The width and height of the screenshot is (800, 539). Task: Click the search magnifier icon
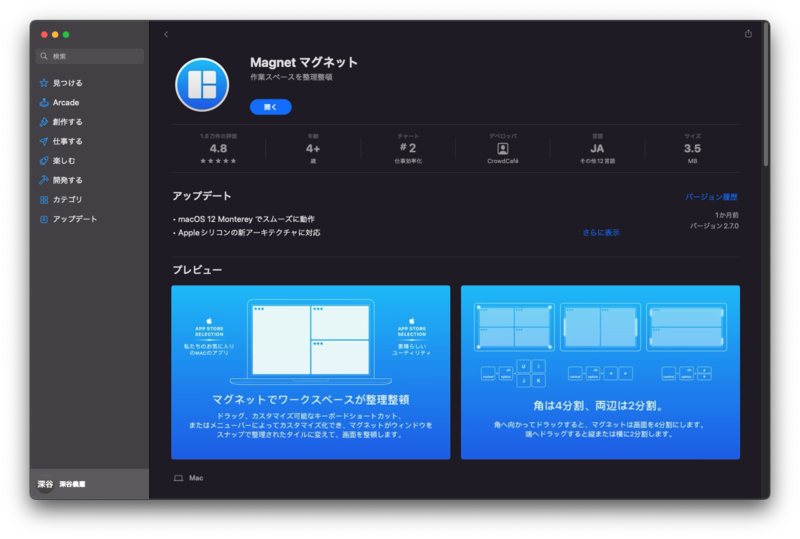[44, 56]
